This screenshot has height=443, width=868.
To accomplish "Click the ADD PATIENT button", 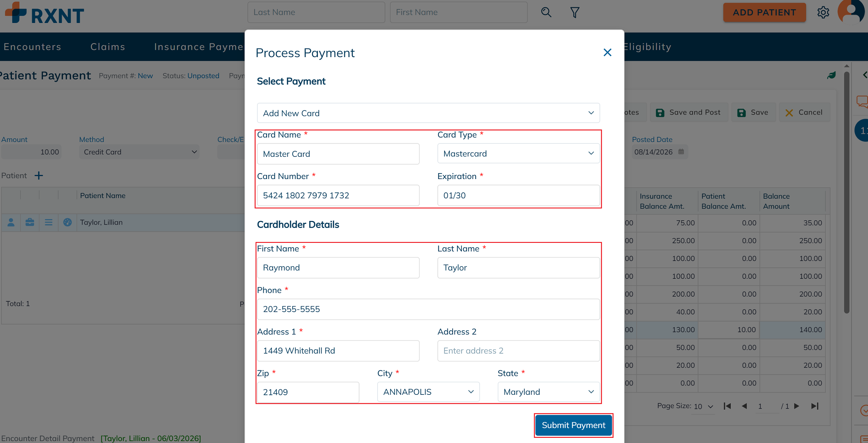I will click(x=764, y=12).
